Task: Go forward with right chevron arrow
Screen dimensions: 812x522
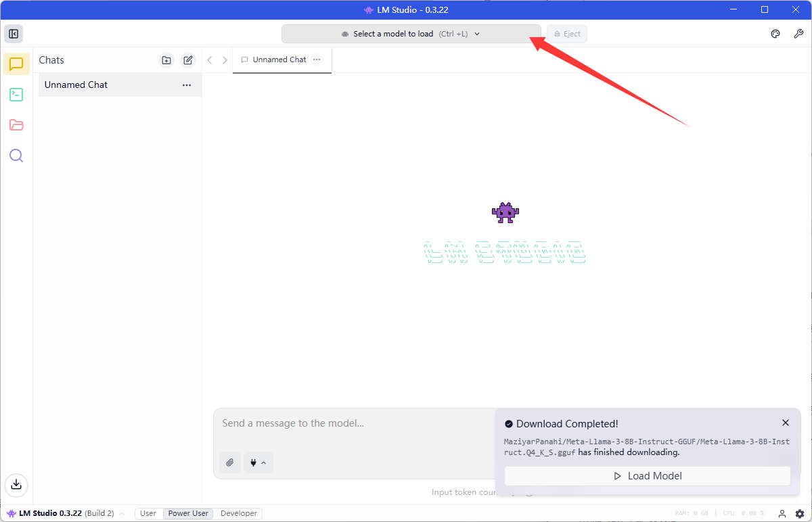Action: click(x=225, y=60)
